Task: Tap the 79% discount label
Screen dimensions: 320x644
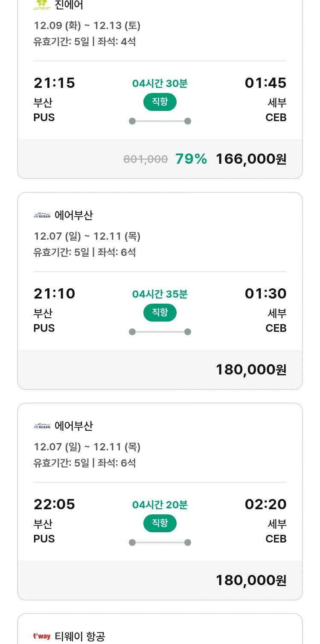Action: [x=191, y=159]
